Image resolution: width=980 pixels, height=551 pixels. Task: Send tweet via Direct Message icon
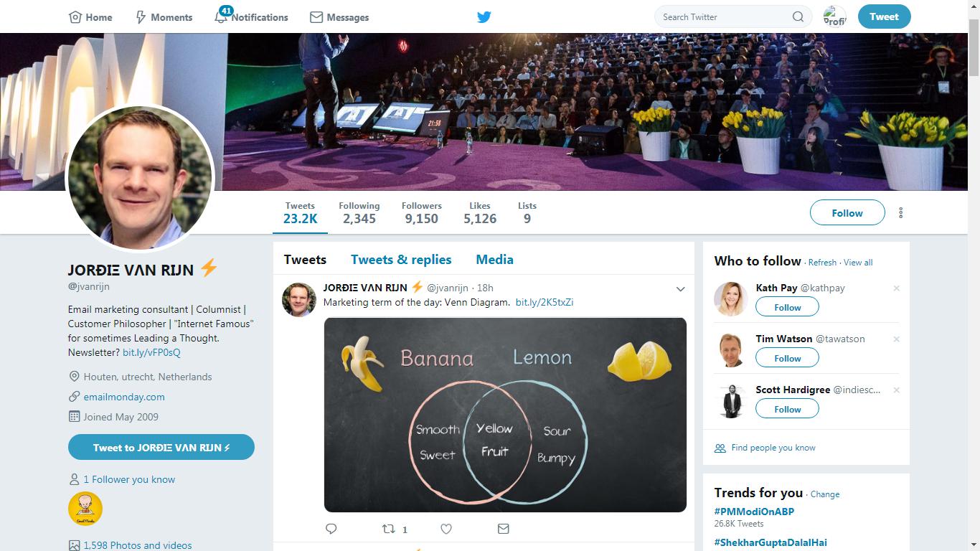click(x=503, y=529)
